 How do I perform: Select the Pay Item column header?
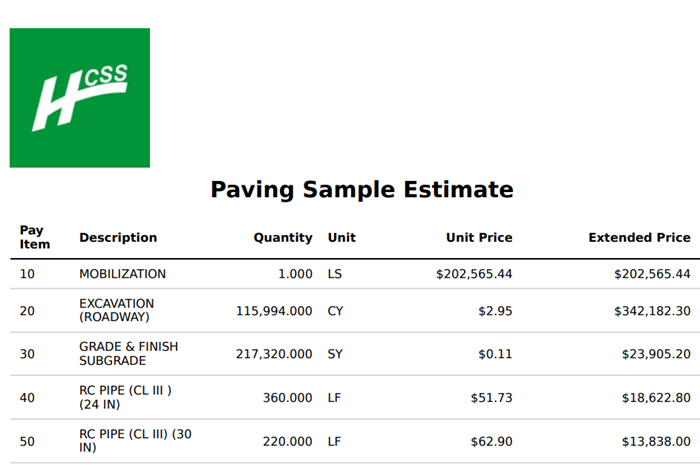tap(34, 237)
